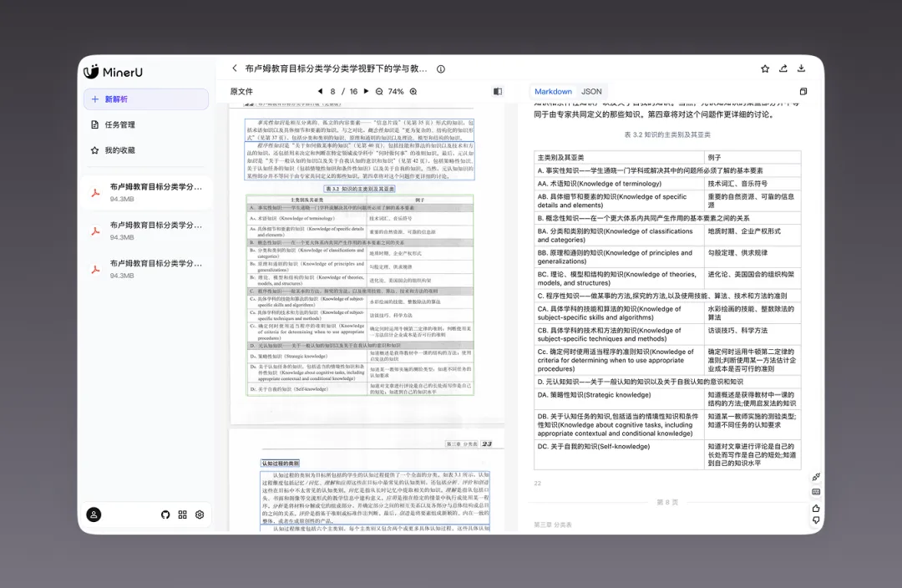Switch to the JSON tab

[591, 92]
